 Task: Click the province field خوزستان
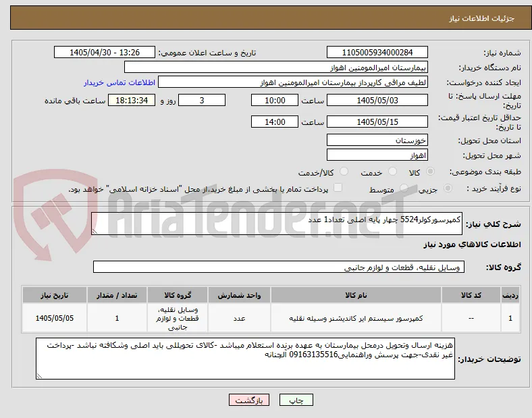(377, 140)
